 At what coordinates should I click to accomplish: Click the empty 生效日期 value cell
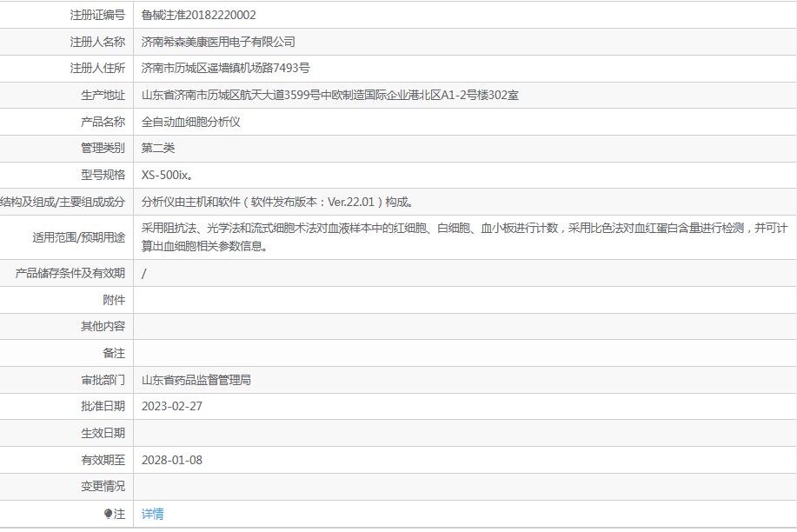(x=464, y=433)
